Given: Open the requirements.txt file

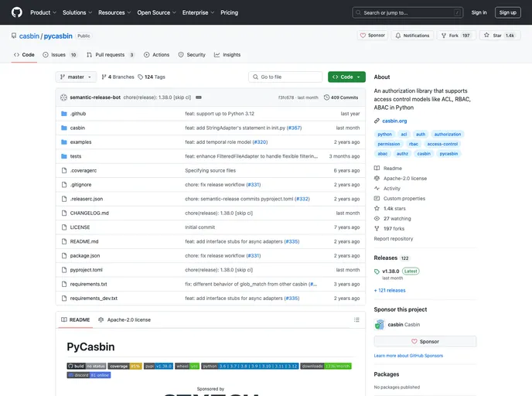Looking at the screenshot, I should 89,285.
